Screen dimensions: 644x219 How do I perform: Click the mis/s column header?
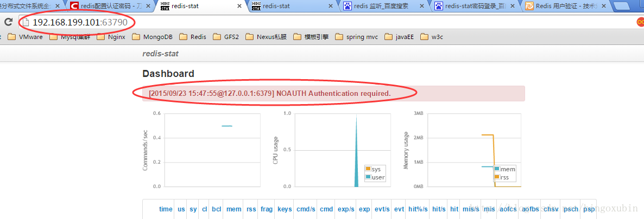point(471,209)
